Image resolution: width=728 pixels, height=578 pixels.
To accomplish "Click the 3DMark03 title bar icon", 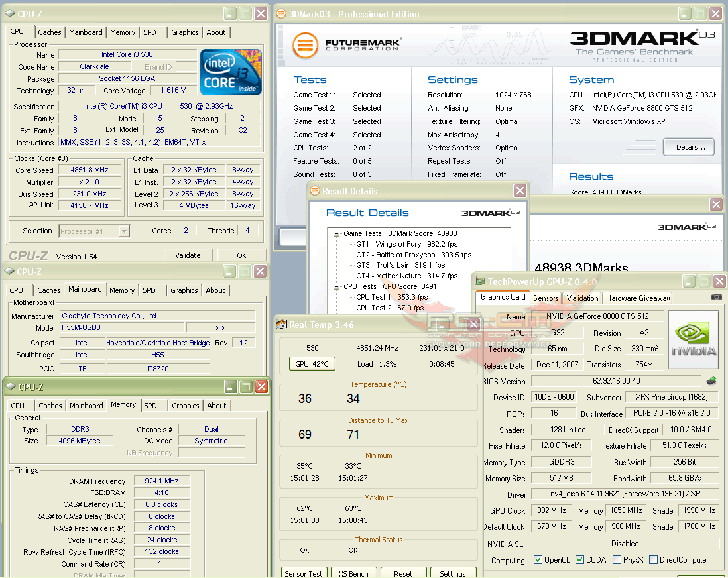I will [281, 13].
